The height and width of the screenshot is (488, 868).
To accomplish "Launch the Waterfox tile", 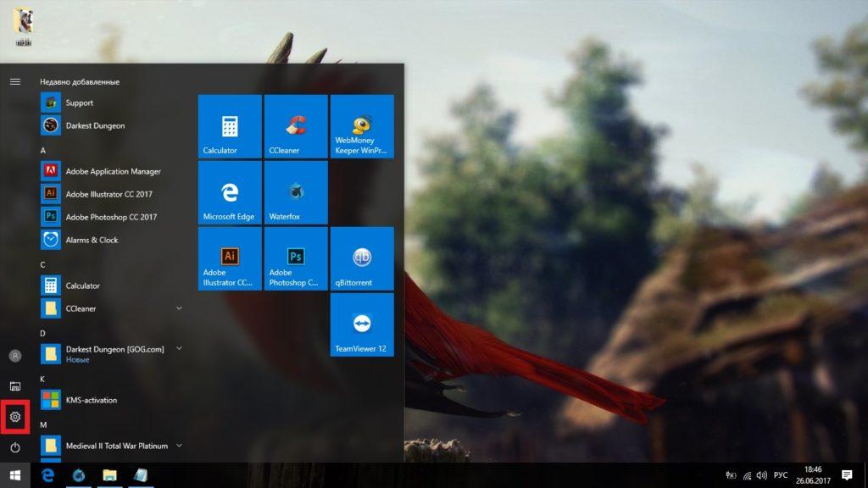I will pyautogui.click(x=296, y=192).
